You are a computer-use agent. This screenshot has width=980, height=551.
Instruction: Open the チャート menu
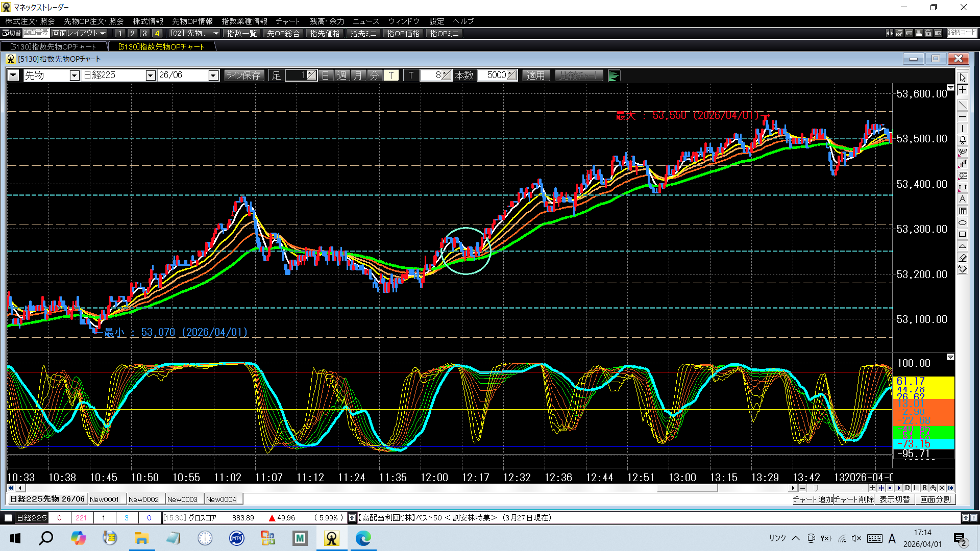(287, 21)
